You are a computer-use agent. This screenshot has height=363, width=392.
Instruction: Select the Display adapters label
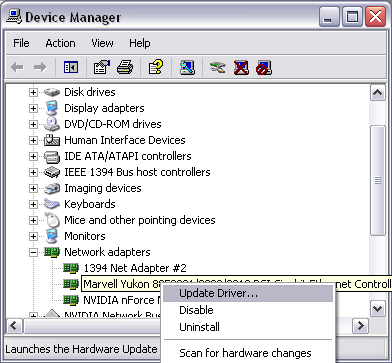(x=104, y=108)
